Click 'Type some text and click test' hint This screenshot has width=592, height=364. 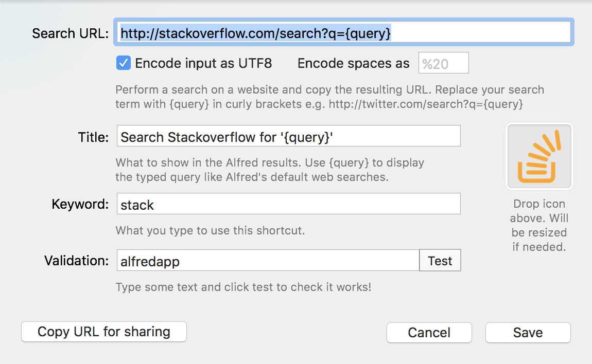(x=243, y=287)
